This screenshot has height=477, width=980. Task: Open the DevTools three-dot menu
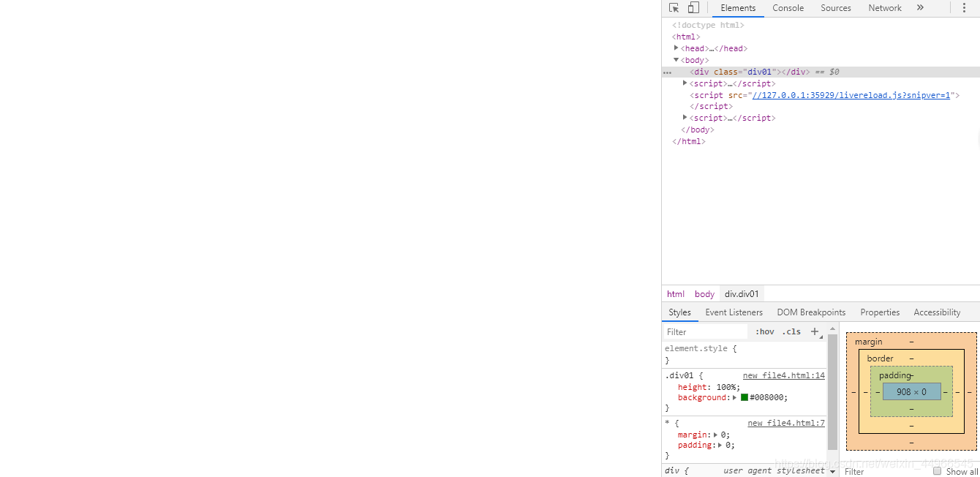tap(964, 8)
